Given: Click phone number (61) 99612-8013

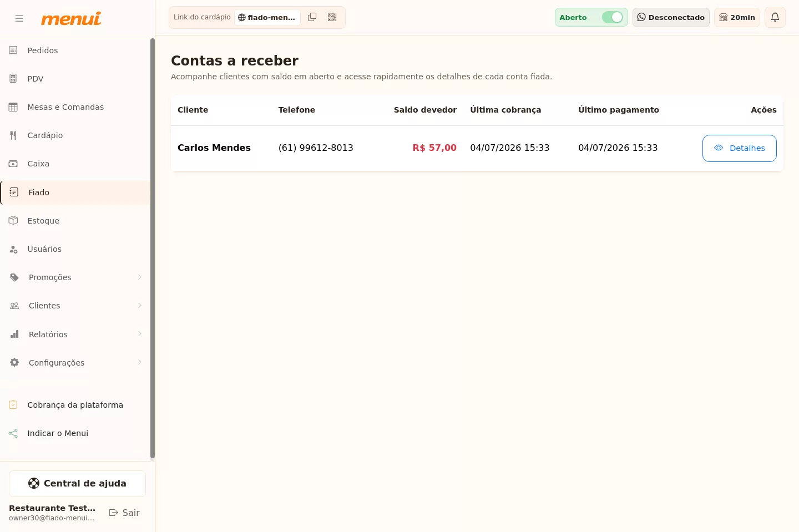Looking at the screenshot, I should click(x=316, y=148).
